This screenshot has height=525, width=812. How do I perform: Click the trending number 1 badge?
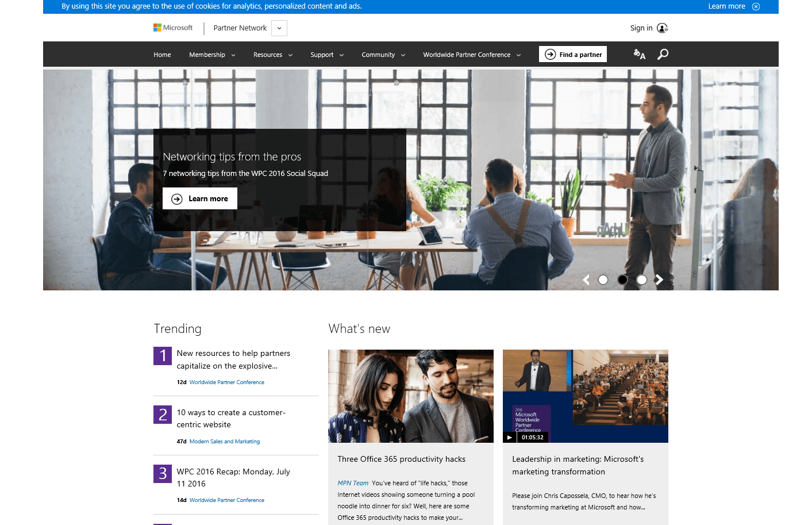(163, 356)
